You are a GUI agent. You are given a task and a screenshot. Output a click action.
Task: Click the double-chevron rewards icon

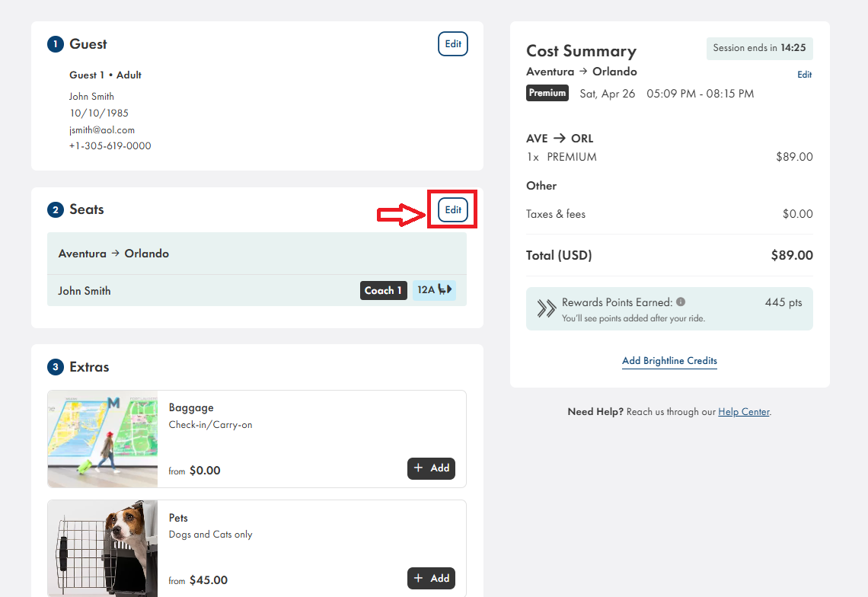(x=546, y=308)
